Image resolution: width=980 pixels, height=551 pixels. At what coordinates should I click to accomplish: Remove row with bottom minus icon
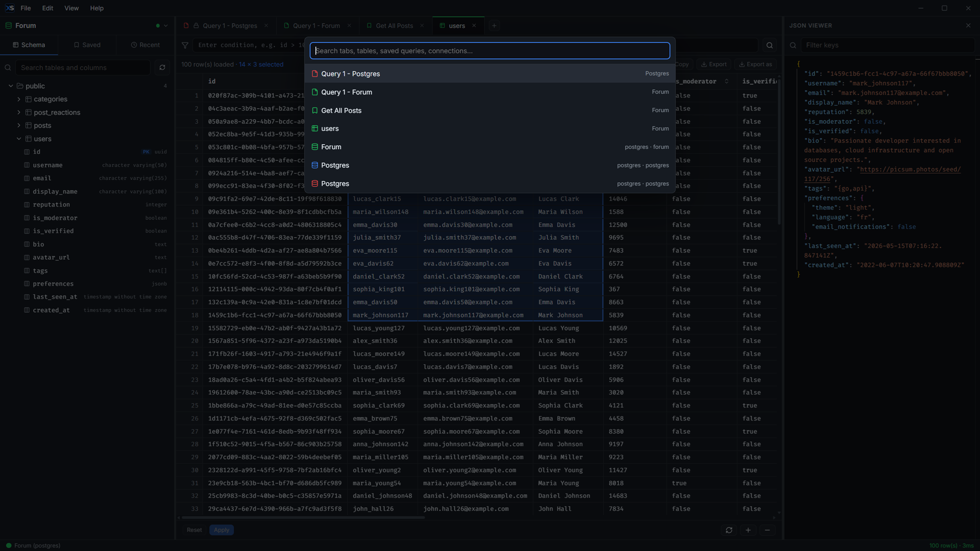(x=767, y=530)
